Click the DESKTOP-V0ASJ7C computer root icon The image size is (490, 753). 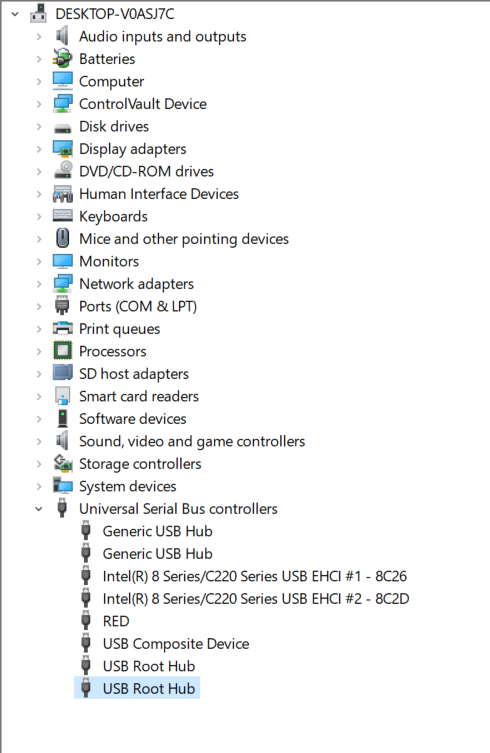pos(38,13)
